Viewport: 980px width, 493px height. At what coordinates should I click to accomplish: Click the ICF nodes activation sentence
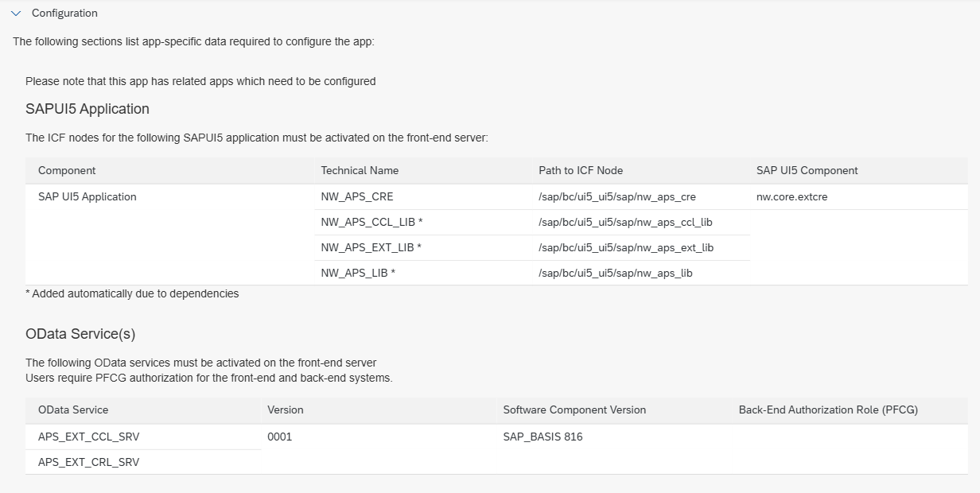pos(257,138)
